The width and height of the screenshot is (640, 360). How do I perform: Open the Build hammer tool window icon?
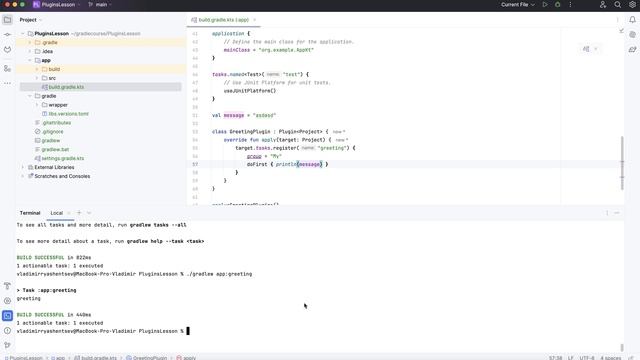click(7, 286)
